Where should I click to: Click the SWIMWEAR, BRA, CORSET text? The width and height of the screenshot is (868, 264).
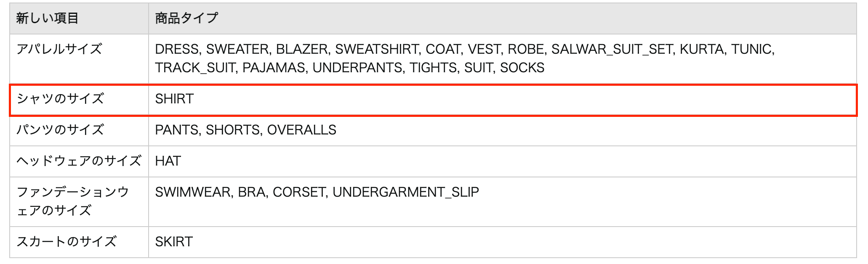tap(242, 193)
